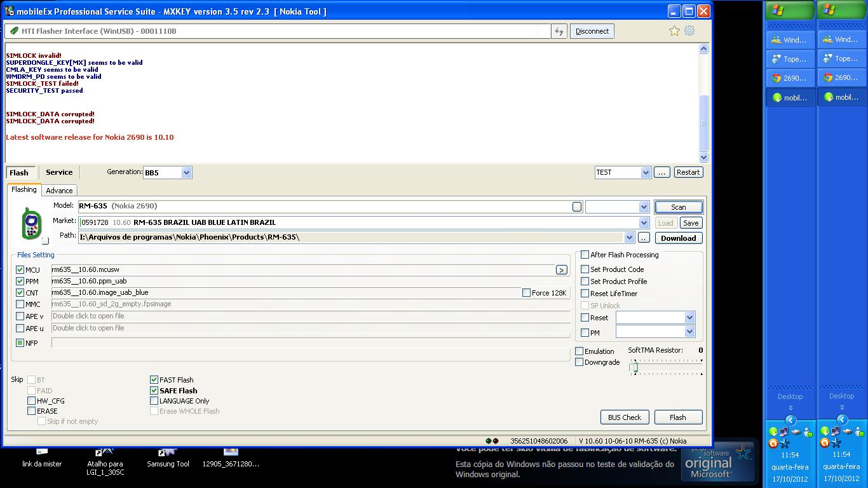Image resolution: width=868 pixels, height=488 pixels.
Task: Disable SAFE Flash option
Action: pos(154,391)
